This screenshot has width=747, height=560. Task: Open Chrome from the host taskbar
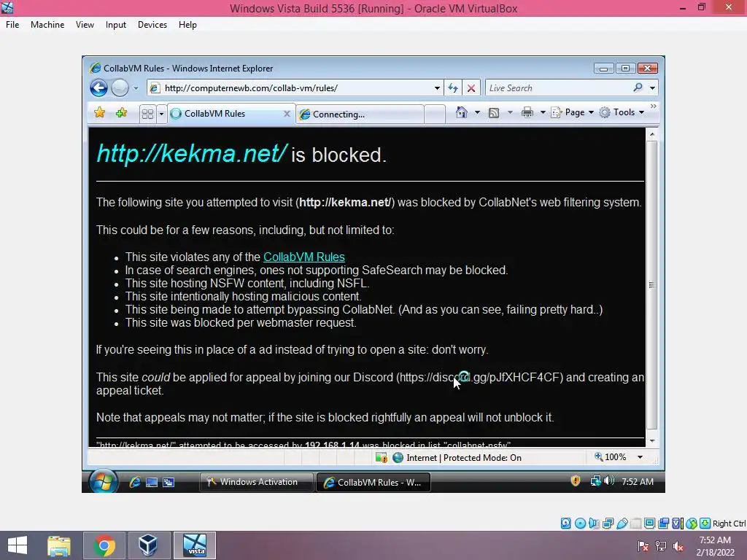point(104,545)
